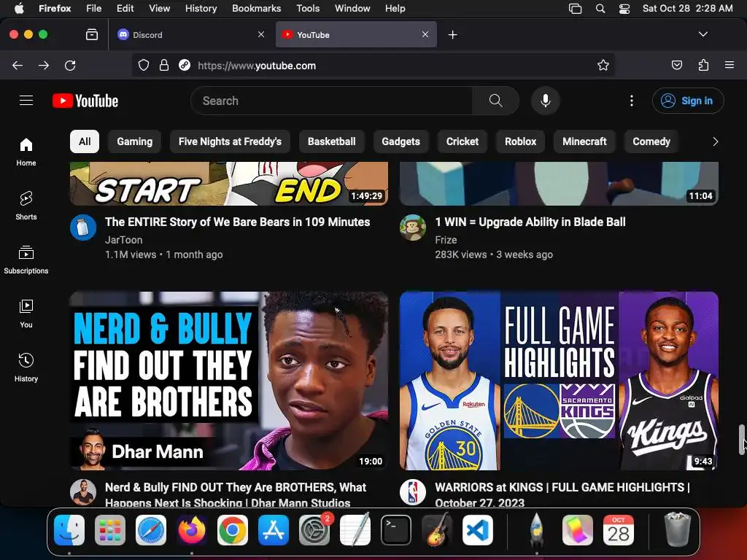
Task: Go back with Firefox back arrow
Action: click(x=18, y=65)
